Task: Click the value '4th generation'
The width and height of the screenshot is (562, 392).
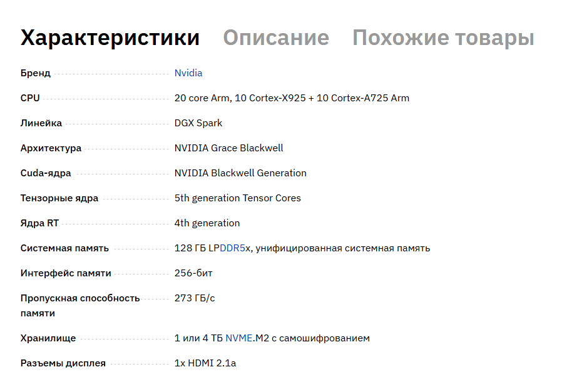Action: tap(207, 223)
